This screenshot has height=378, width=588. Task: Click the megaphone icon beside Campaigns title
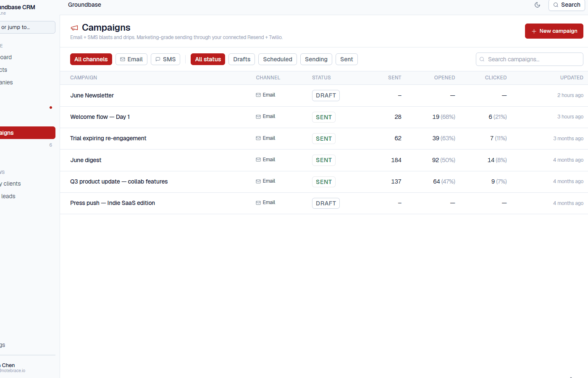(x=74, y=28)
